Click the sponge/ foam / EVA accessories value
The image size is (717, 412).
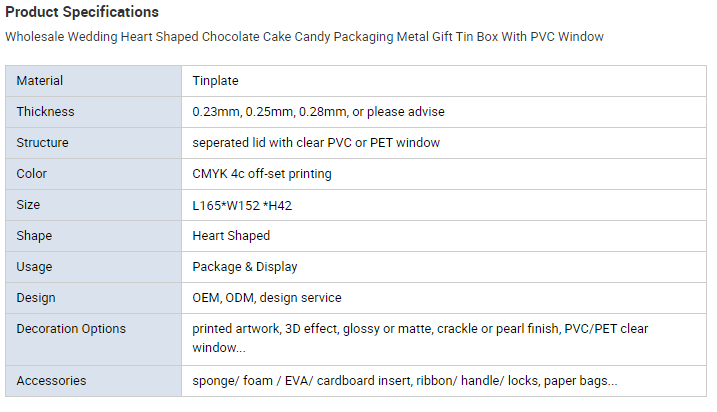click(x=404, y=381)
